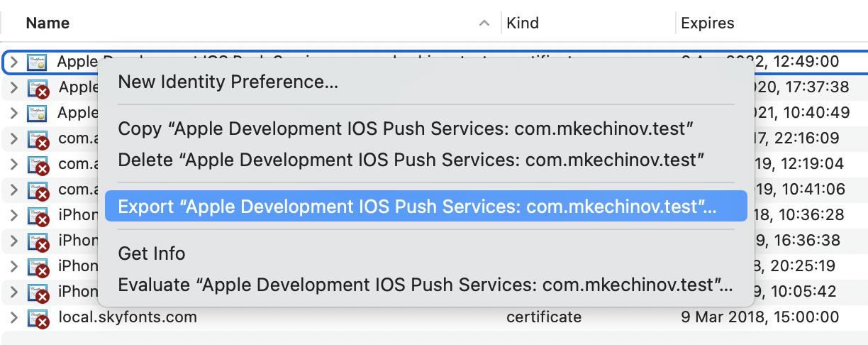Sort the list by the Name column header
868x345 pixels.
click(48, 23)
